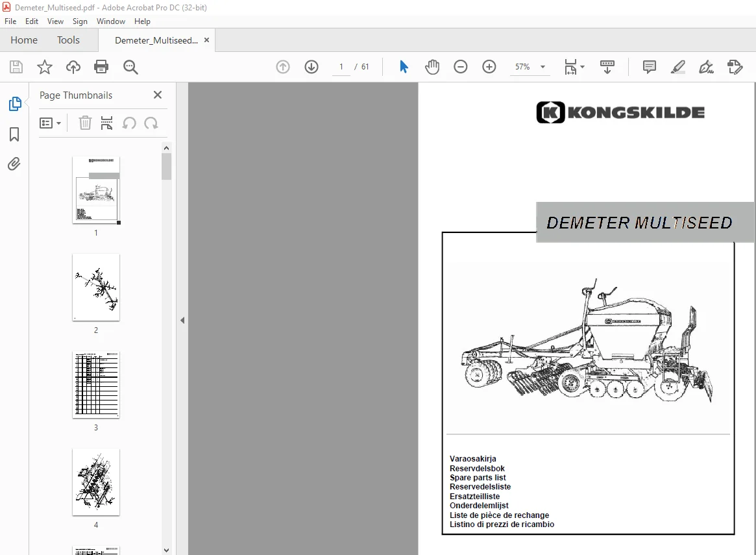
Task: Delete selected page with trash icon
Action: click(85, 123)
